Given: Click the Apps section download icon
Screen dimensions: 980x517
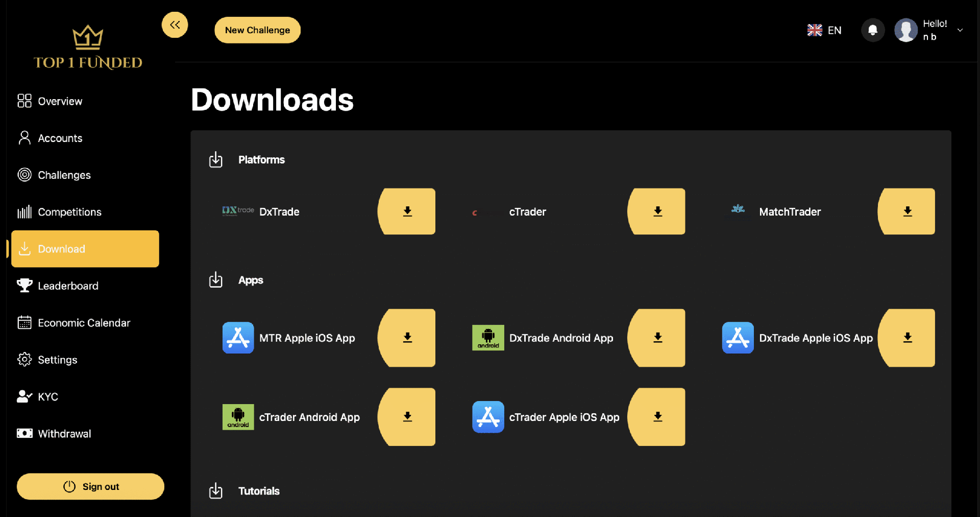Looking at the screenshot, I should point(216,279).
